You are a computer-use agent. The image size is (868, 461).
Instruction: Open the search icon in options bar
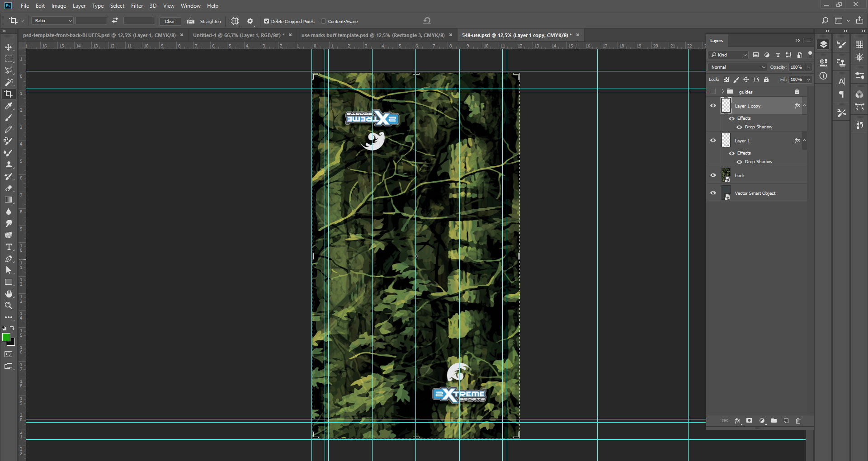point(825,20)
